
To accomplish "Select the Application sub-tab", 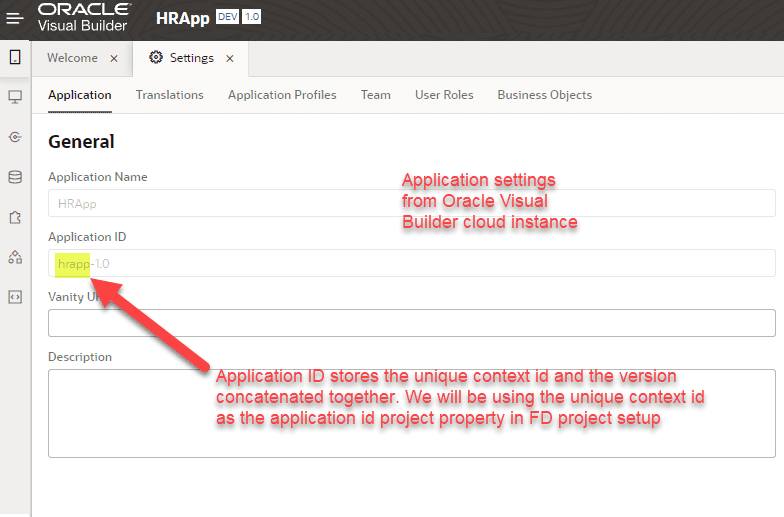I will [80, 95].
